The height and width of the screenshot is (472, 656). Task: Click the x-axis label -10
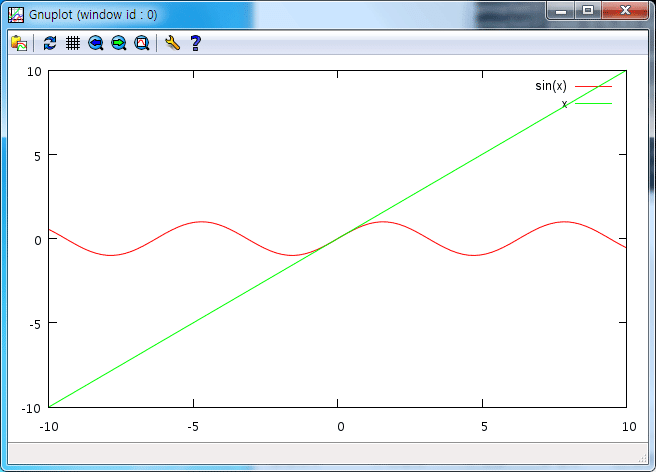pos(49,427)
